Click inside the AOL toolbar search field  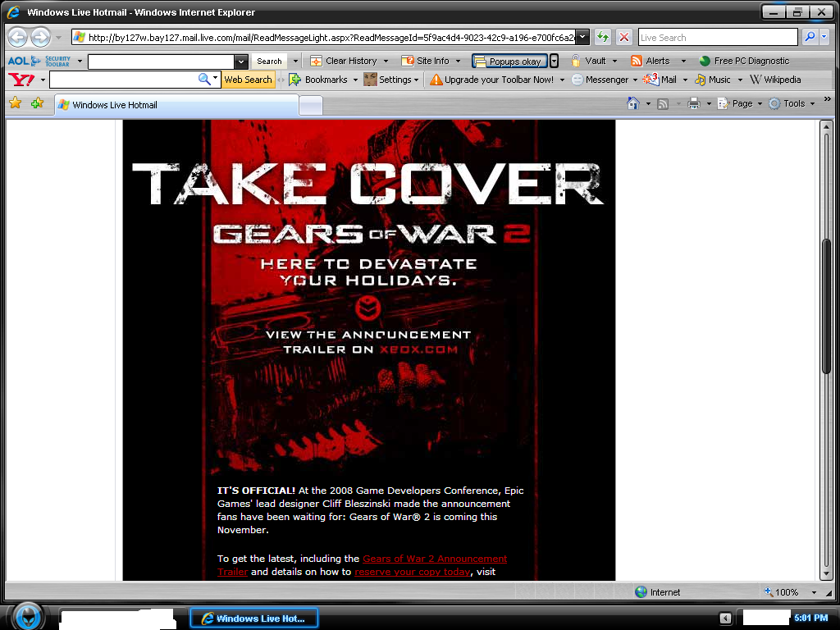click(162, 62)
